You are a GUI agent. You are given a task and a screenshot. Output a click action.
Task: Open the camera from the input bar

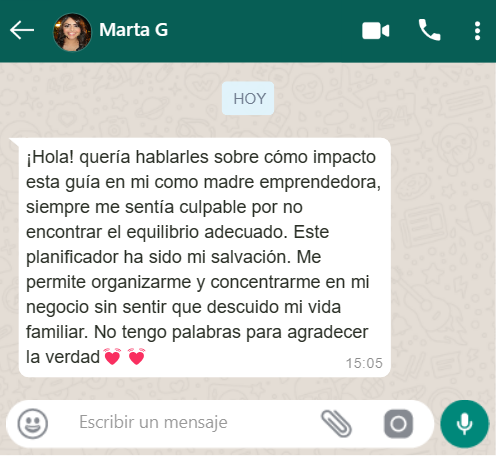[398, 424]
